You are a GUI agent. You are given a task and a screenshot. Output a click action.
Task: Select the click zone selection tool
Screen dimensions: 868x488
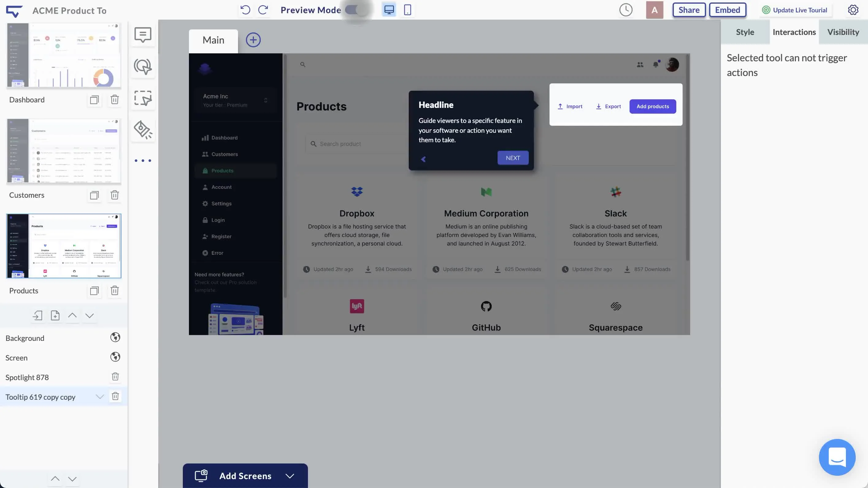point(143,98)
